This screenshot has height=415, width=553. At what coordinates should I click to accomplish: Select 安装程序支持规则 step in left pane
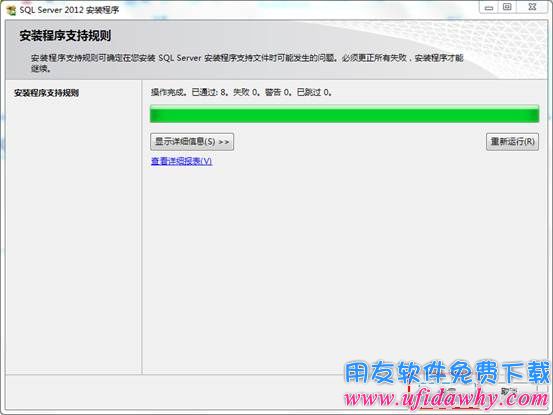(46, 93)
